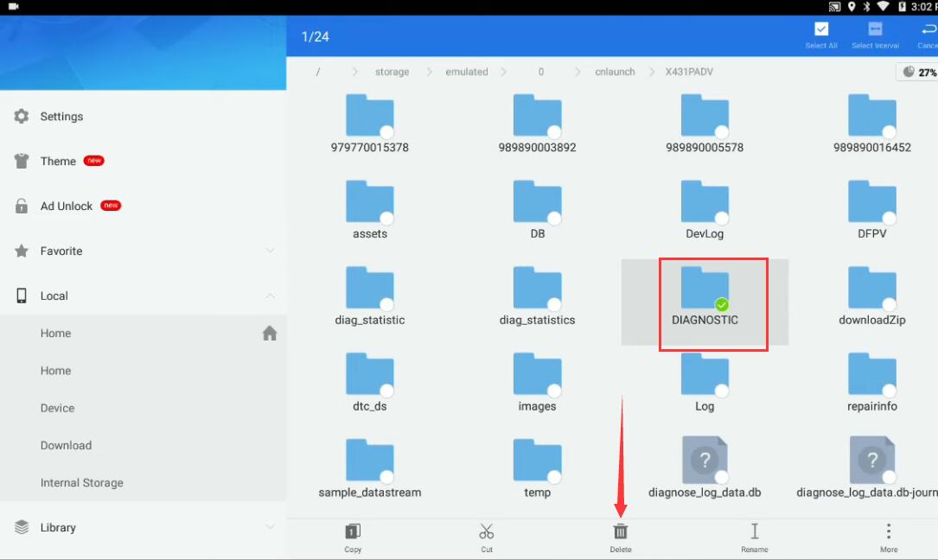The image size is (938, 560).
Task: Tap the Select Interval icon
Action: (875, 30)
